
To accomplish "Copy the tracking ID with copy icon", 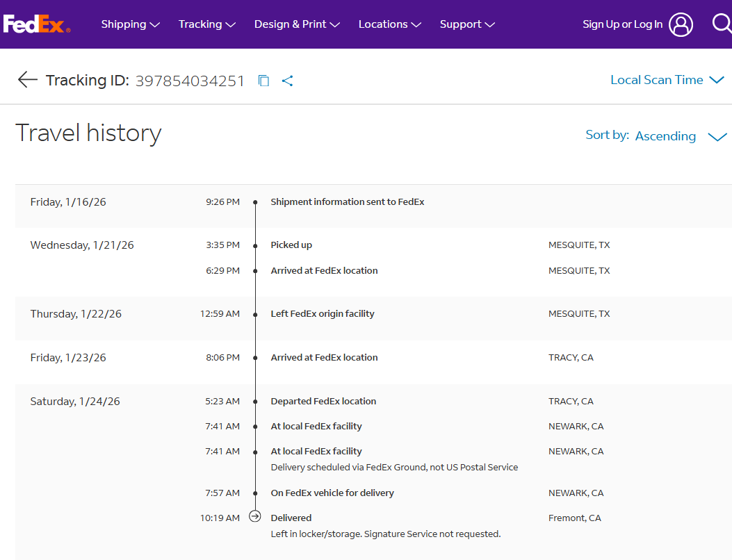I will tap(263, 81).
